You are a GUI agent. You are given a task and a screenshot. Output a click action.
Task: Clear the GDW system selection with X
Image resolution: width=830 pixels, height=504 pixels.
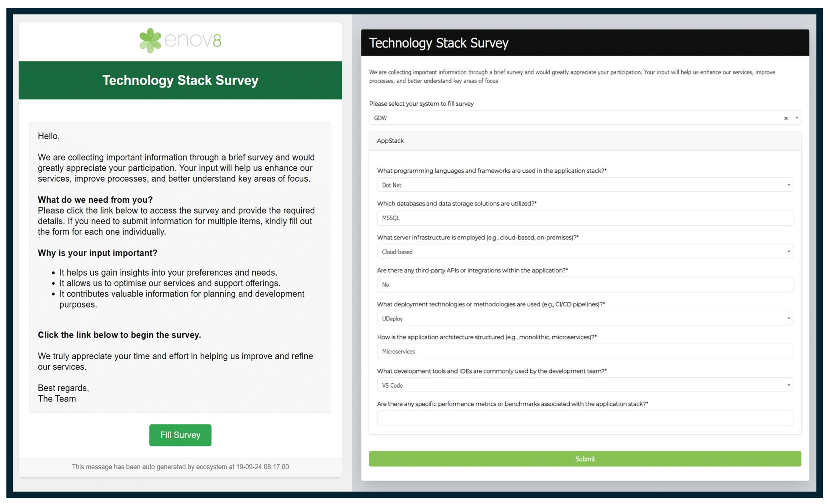tap(786, 118)
